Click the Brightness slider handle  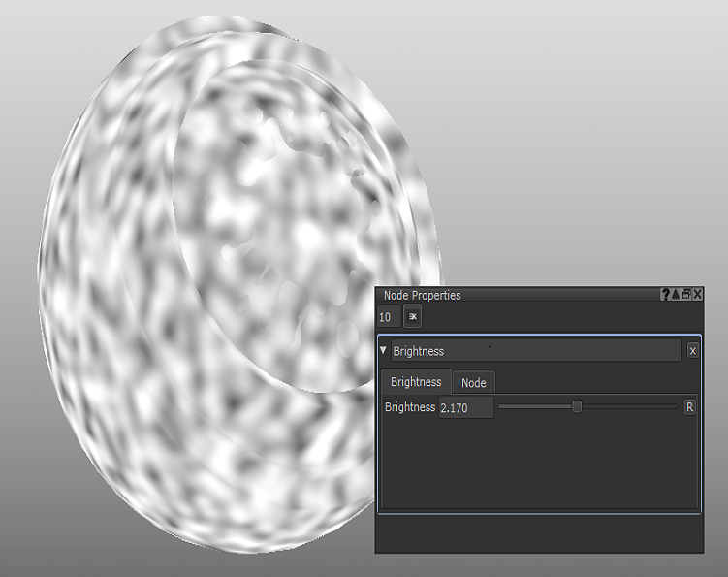point(577,407)
